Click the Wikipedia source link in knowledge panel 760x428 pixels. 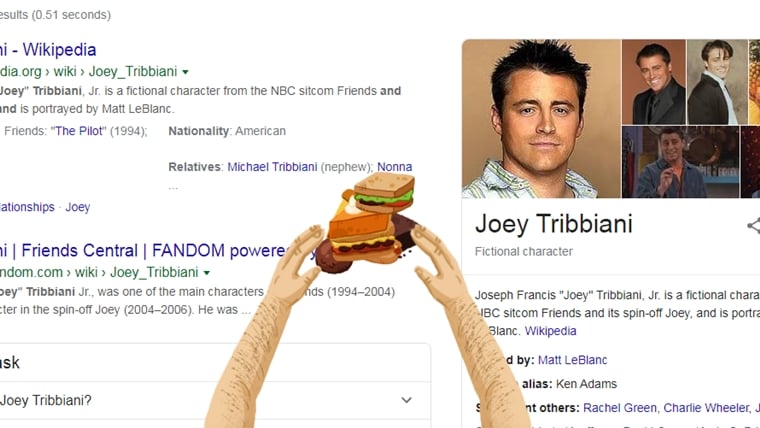(550, 331)
